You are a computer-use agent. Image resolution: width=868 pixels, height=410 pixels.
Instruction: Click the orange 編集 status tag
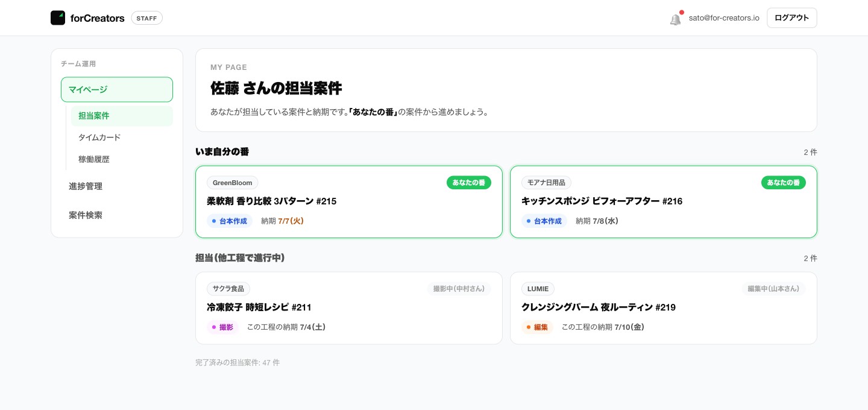pos(537,327)
